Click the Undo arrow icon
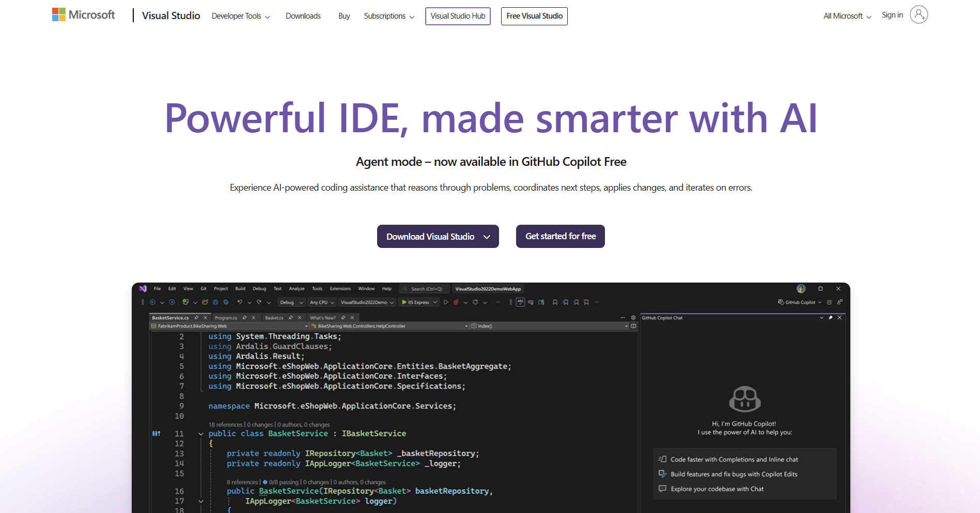Viewport: 980px width, 513px height. [240, 302]
